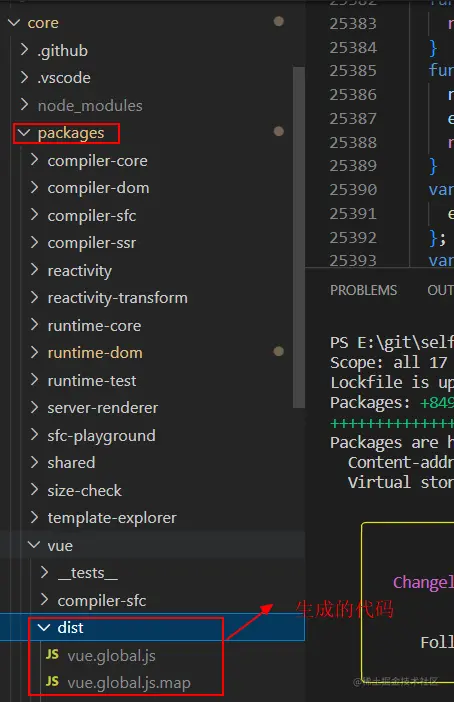Select the shared folder
Screen dimensions: 454x702
(71, 462)
